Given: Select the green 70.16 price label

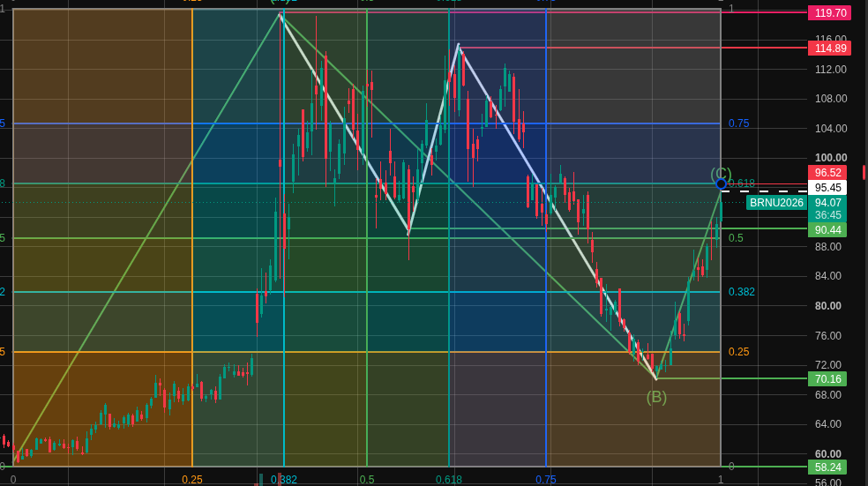Looking at the screenshot, I should click(x=827, y=379).
